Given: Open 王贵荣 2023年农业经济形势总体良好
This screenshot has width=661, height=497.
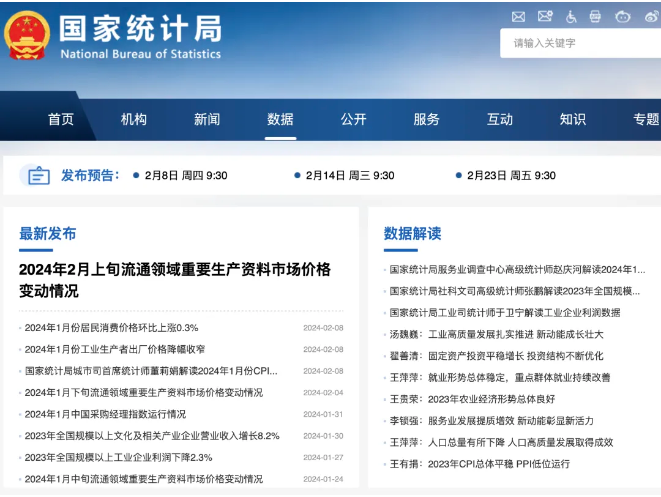Looking at the screenshot, I should pos(472,399).
